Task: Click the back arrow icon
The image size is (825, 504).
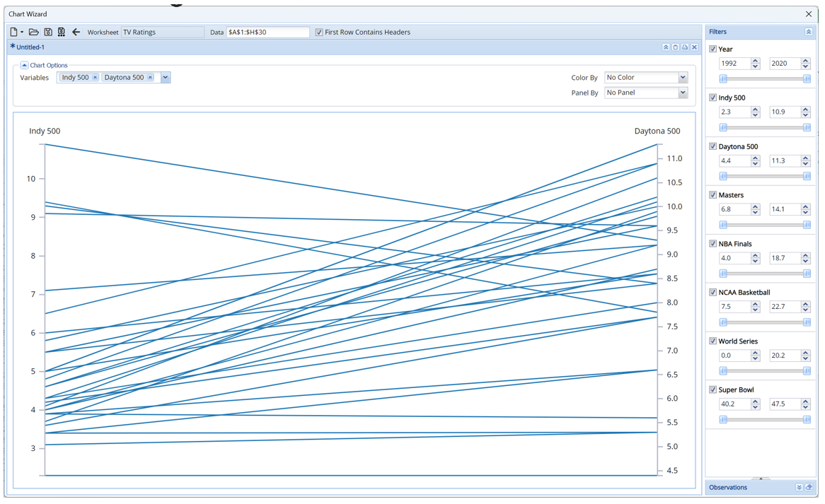Action: [x=76, y=32]
